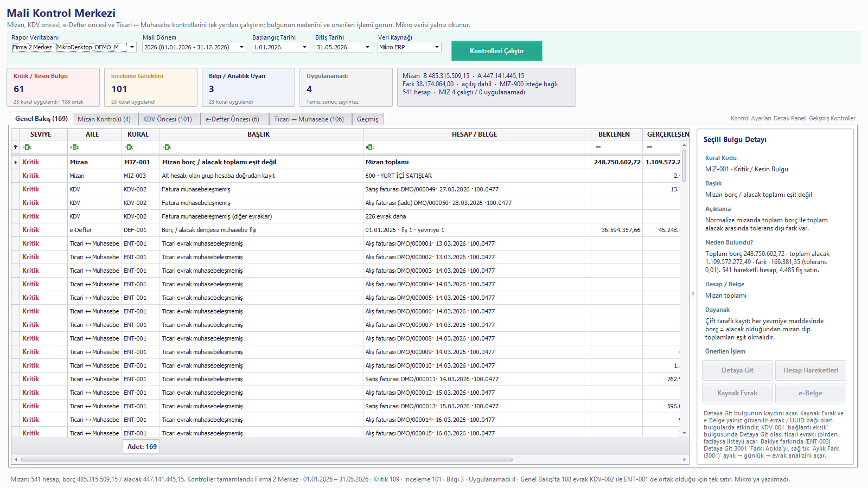The image size is (868, 488).
Task: Click the horizontal scrollbar left arrow
Action: click(16, 459)
